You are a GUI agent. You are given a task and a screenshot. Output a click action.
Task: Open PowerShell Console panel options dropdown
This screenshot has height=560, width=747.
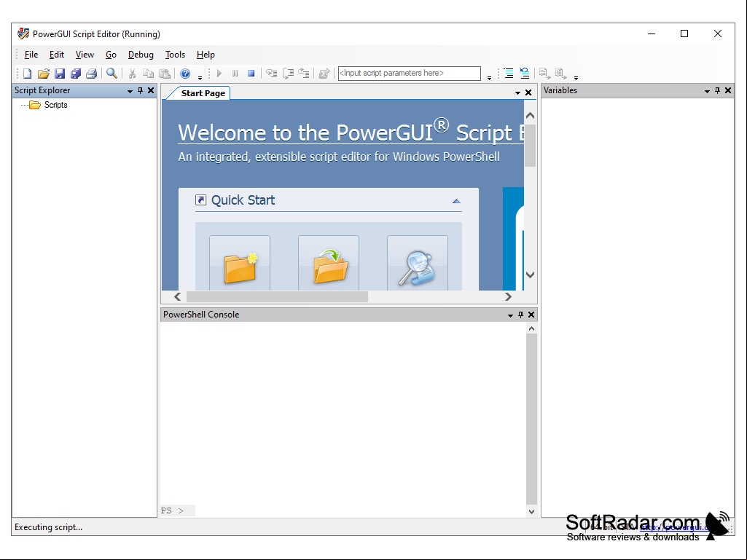click(x=510, y=315)
